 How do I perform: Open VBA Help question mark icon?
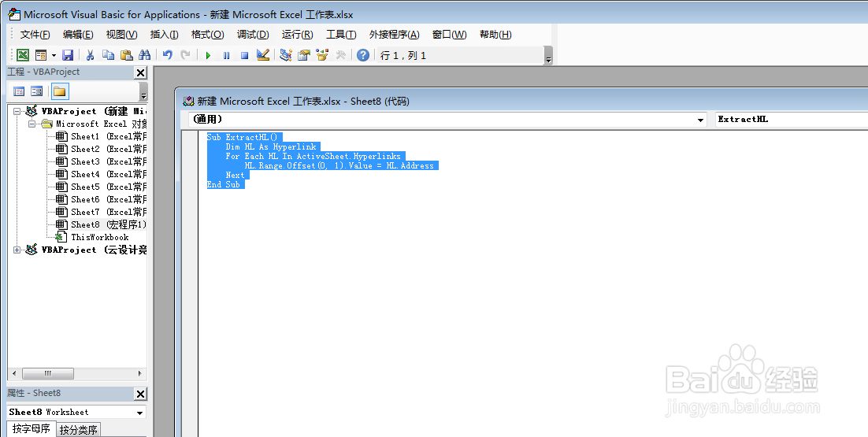coord(362,55)
